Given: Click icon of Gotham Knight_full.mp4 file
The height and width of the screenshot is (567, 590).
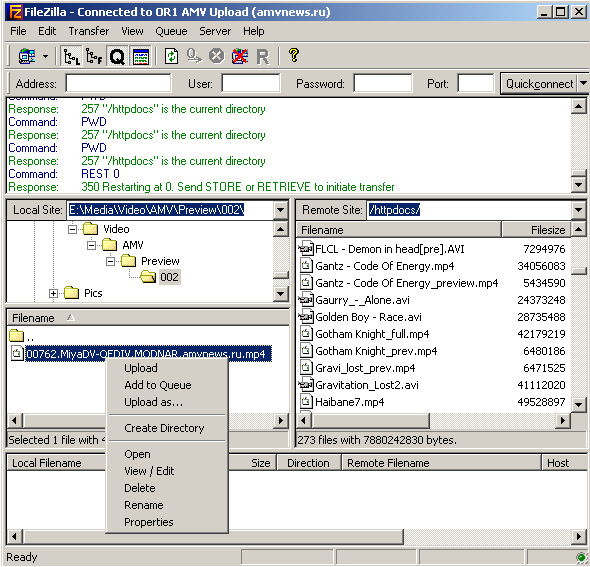Looking at the screenshot, I should pos(306,334).
